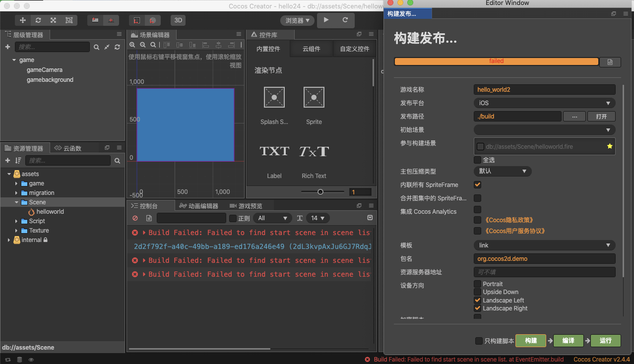Open the 浏览器 preview platform dropdown
Image resolution: width=634 pixels, height=364 pixels.
pyautogui.click(x=298, y=20)
